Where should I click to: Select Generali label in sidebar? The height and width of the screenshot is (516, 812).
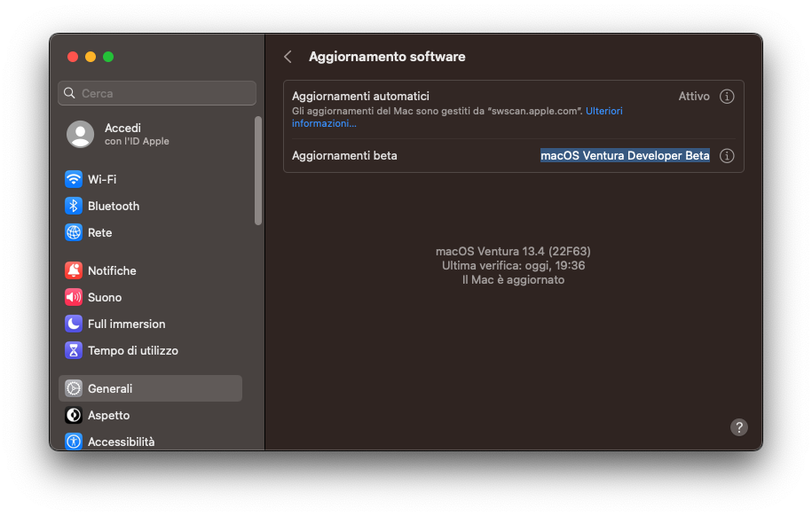pos(110,388)
